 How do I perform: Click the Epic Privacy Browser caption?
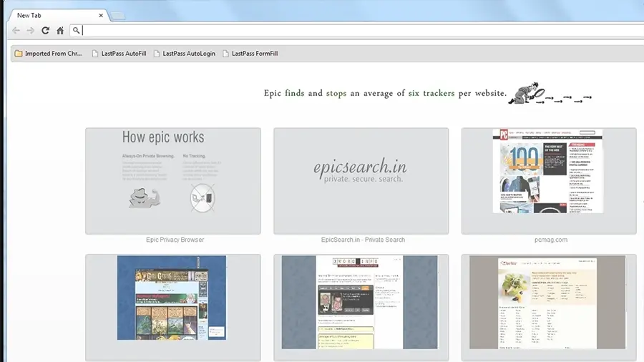click(175, 240)
